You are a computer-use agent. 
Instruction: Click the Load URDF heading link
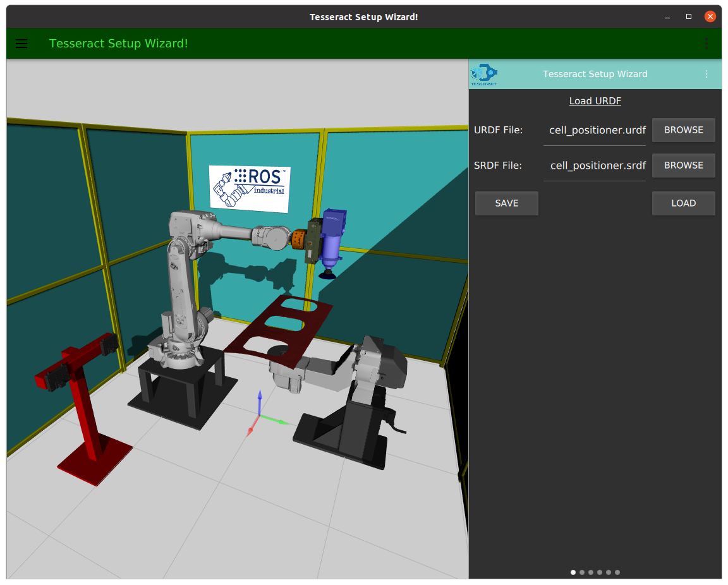pyautogui.click(x=595, y=101)
